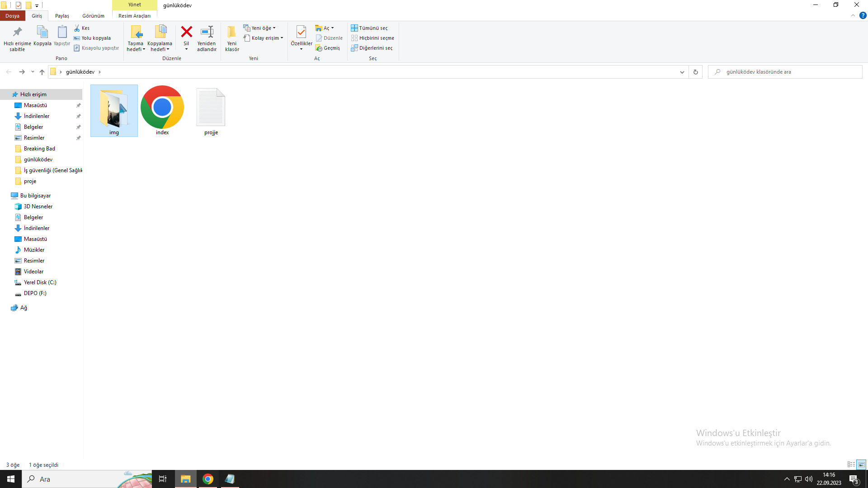
Task: Click Diğerlerini seç invert selection
Action: point(372,48)
